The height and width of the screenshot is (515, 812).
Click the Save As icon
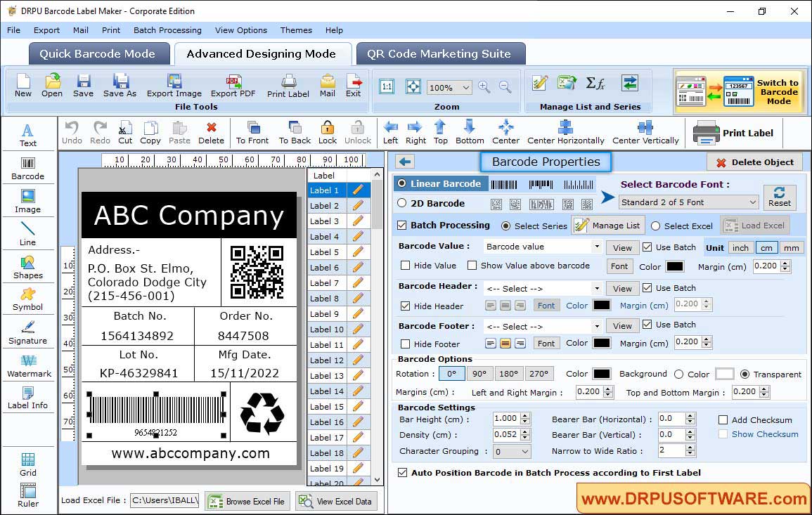[120, 86]
